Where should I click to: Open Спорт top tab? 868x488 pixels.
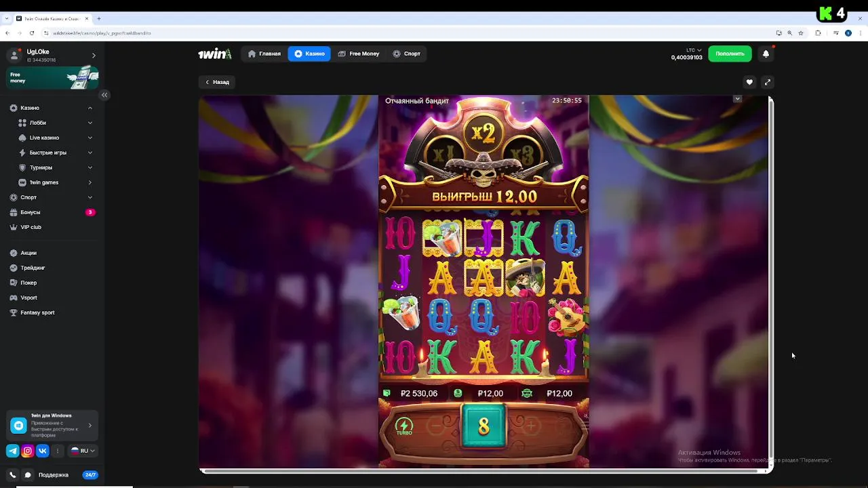click(407, 54)
